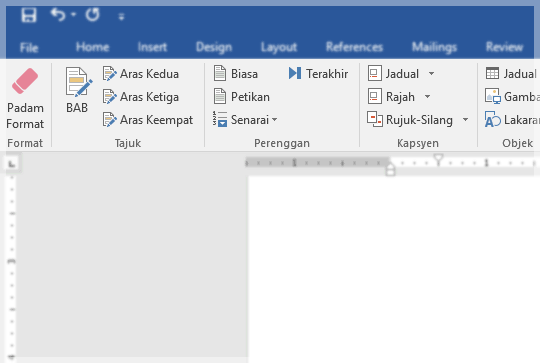Click the Rujuk-Silang cross-reference button
The height and width of the screenshot is (363, 540).
(x=410, y=120)
